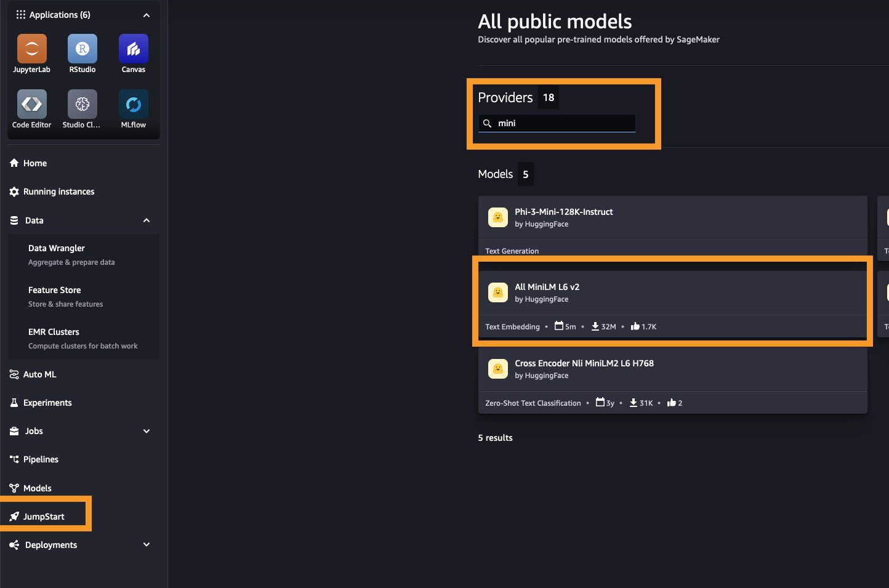Click 'Text Embedding' label

click(512, 327)
